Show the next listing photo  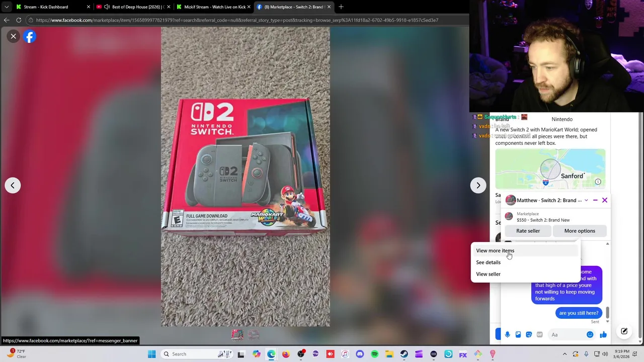(478, 185)
